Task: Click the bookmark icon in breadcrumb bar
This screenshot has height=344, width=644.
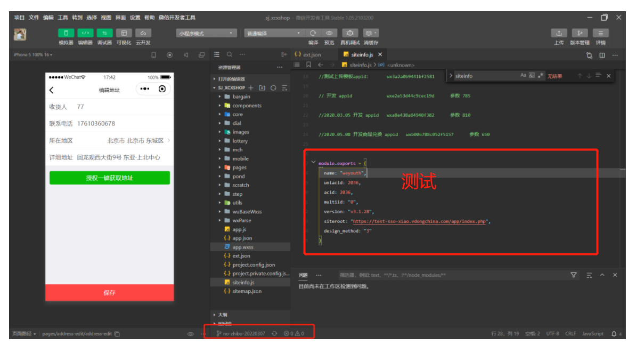Action: click(x=308, y=65)
